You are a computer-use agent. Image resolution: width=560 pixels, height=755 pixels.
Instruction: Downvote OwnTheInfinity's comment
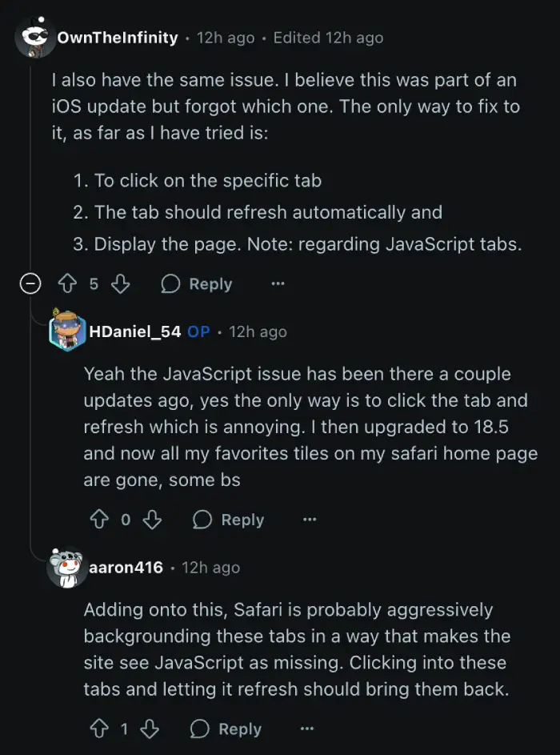coord(120,284)
